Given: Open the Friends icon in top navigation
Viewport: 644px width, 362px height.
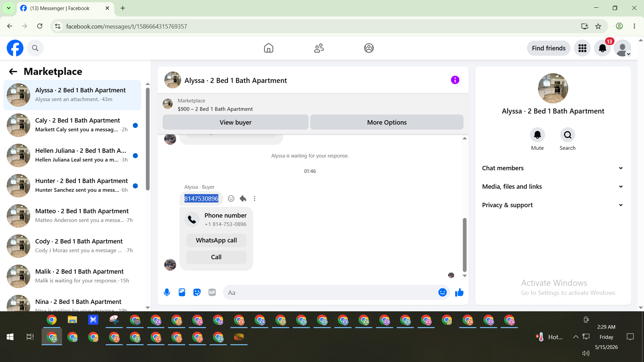Looking at the screenshot, I should [x=319, y=48].
